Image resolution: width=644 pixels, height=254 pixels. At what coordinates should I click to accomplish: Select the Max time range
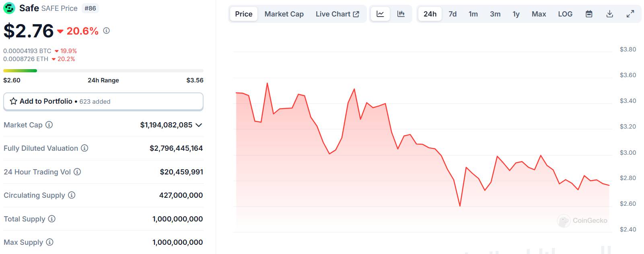pyautogui.click(x=539, y=14)
